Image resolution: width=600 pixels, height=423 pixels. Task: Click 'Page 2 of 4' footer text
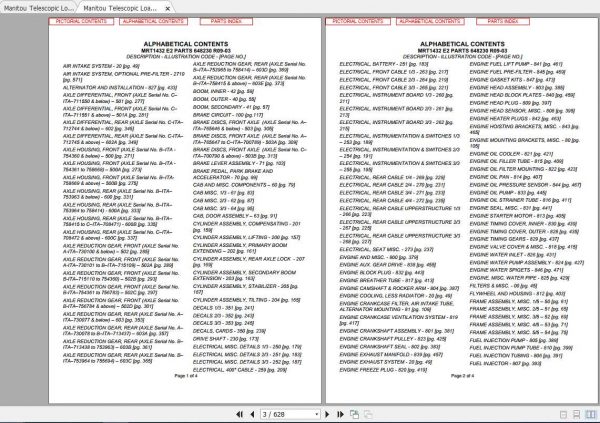[x=462, y=376]
